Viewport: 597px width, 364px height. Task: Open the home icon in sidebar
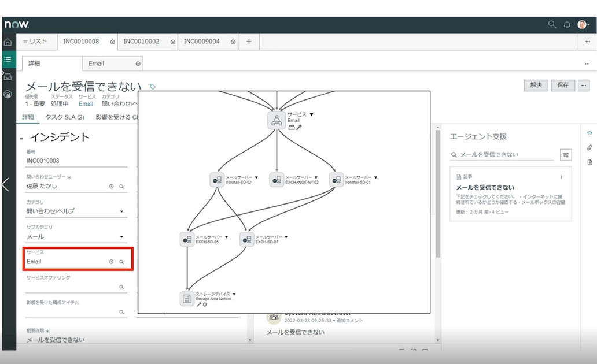click(x=8, y=42)
